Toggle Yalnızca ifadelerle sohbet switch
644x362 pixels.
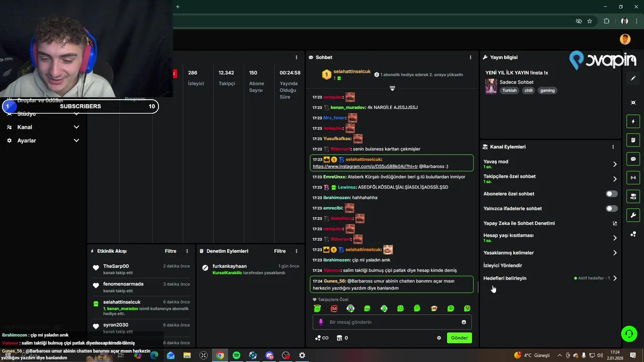pyautogui.click(x=611, y=208)
